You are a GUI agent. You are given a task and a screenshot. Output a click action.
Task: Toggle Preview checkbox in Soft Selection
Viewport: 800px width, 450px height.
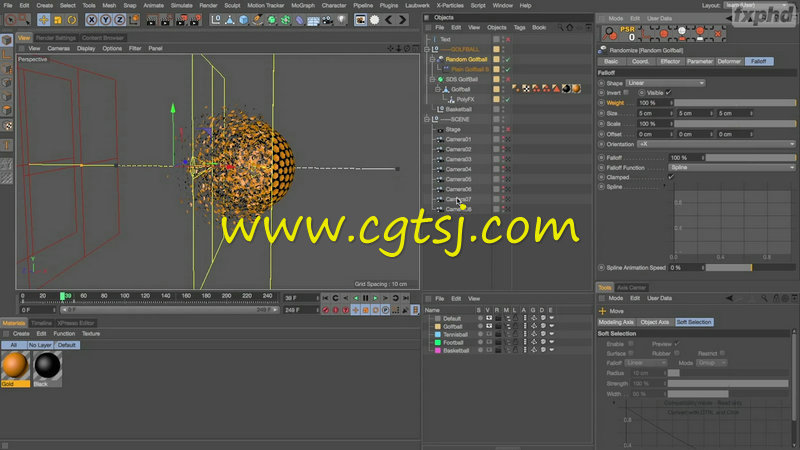[677, 344]
